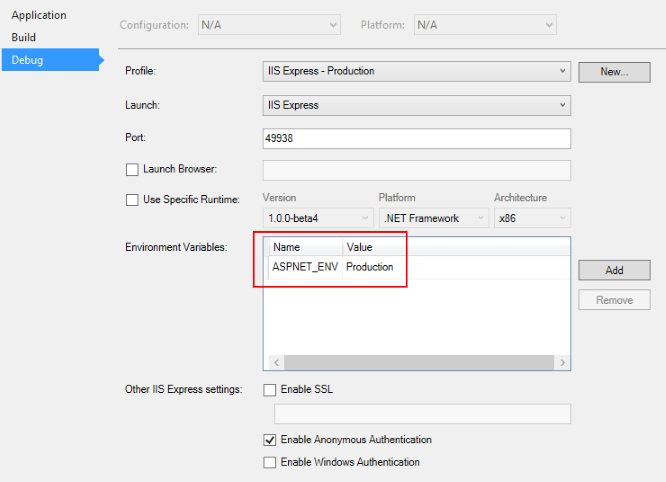
Task: Click Add environment variable button
Action: (614, 270)
